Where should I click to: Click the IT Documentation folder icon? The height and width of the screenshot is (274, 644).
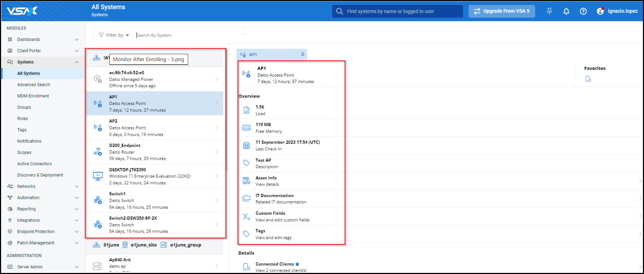point(246,199)
